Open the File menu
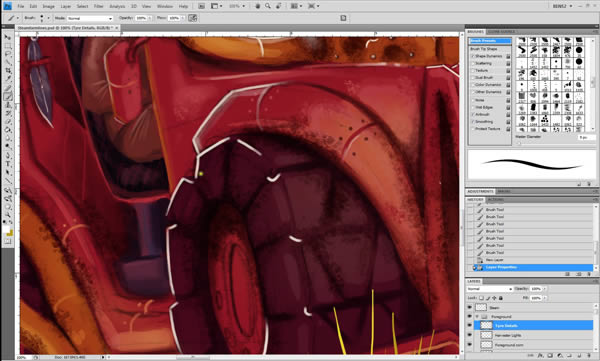Viewport: 600px width, 361px height. click(21, 6)
